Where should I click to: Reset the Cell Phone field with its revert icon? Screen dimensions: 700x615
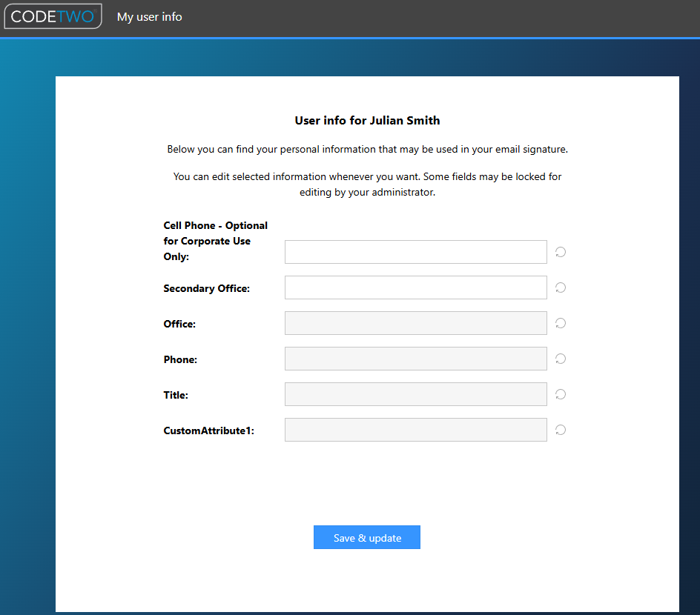[x=561, y=252]
